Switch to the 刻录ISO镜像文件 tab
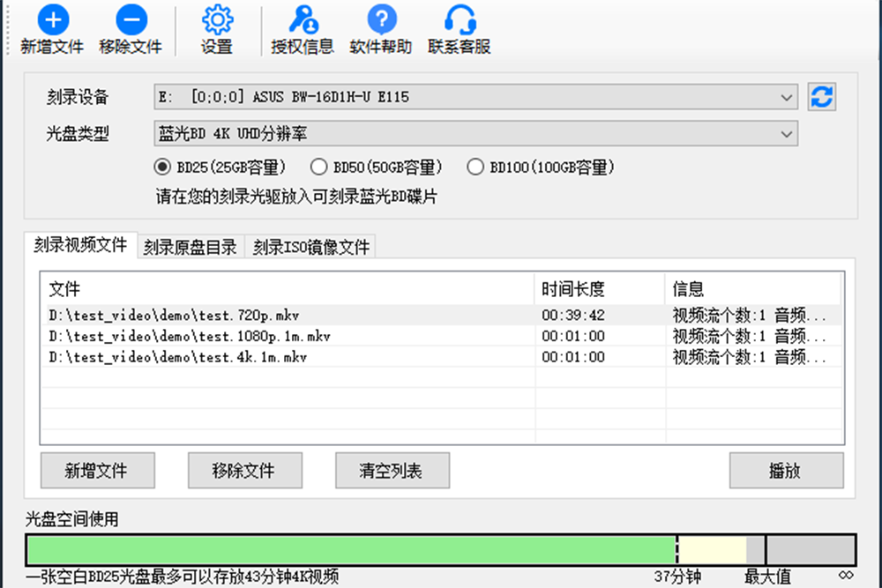 [x=310, y=248]
